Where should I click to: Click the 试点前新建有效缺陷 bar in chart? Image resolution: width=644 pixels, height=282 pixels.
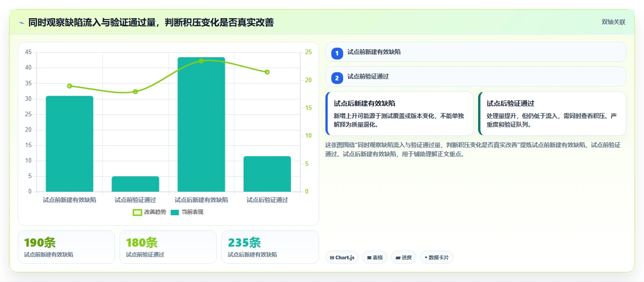(70, 143)
